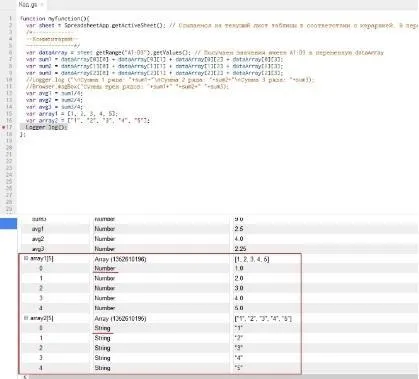
Task: Click the var avg3 code line
Action: coord(54,107)
